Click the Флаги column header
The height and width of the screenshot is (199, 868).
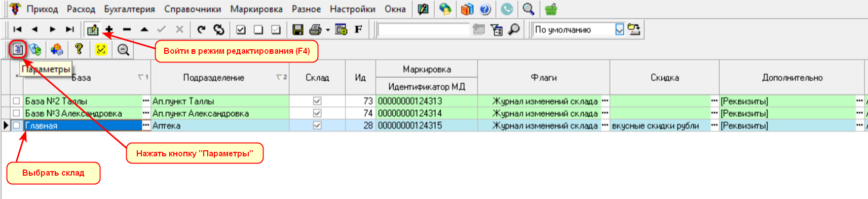pos(544,78)
